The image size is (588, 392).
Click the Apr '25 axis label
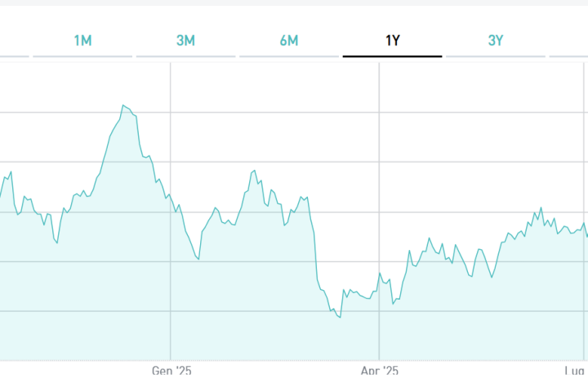380,371
